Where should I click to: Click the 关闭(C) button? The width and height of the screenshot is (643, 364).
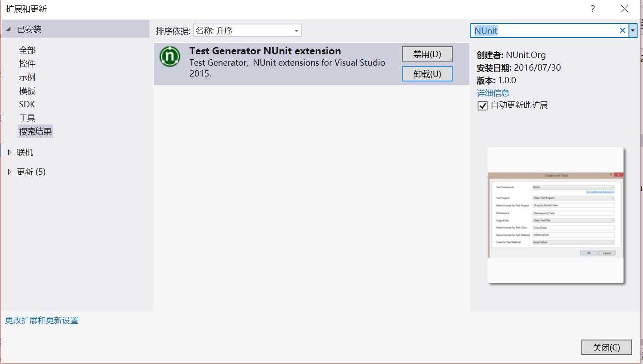tap(607, 347)
